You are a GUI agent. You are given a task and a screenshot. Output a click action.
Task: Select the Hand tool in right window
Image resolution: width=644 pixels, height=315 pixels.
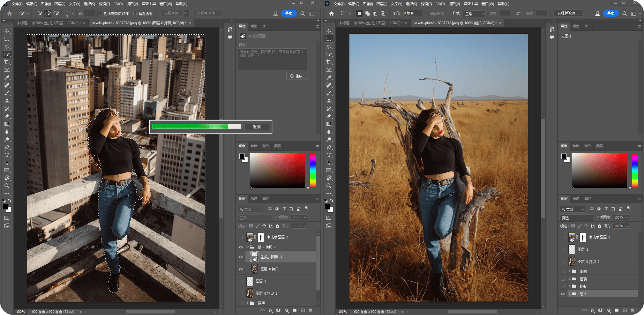pos(329,178)
